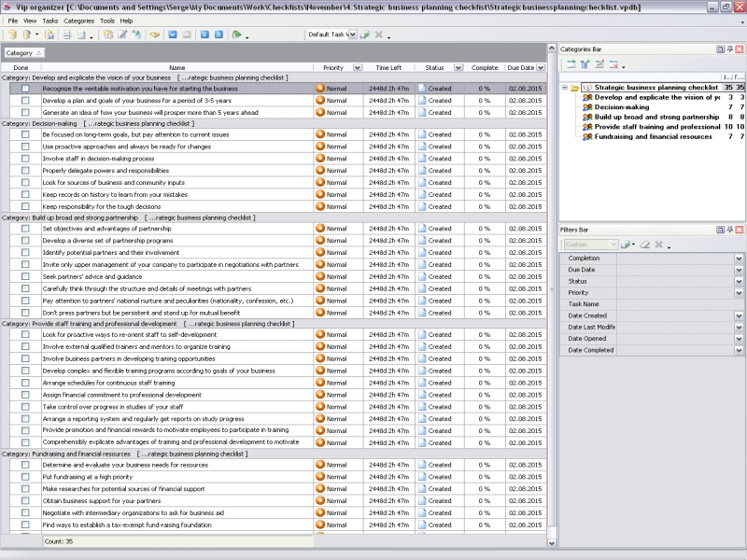The width and height of the screenshot is (747, 560).
Task: Open the Tools menu
Action: coord(107,20)
